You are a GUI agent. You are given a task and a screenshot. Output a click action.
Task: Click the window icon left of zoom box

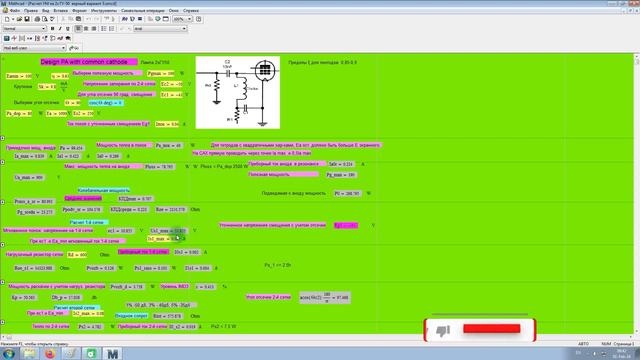point(165,19)
